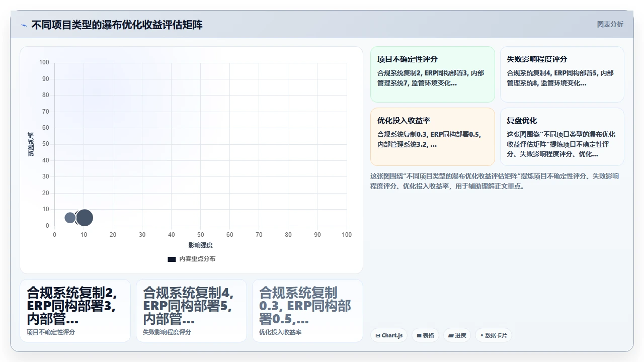The width and height of the screenshot is (644, 362).
Task: Click the x-axis tick label 50
Action: (201, 235)
